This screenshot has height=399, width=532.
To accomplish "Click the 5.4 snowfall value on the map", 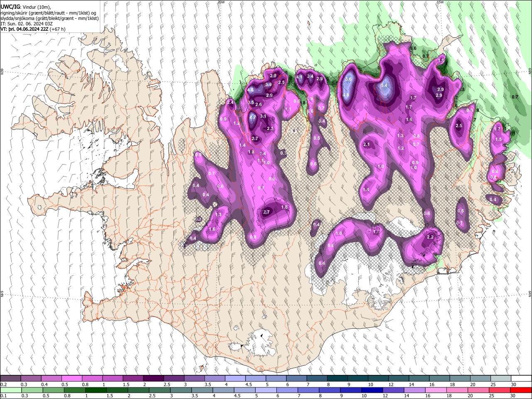I will click(x=384, y=86).
